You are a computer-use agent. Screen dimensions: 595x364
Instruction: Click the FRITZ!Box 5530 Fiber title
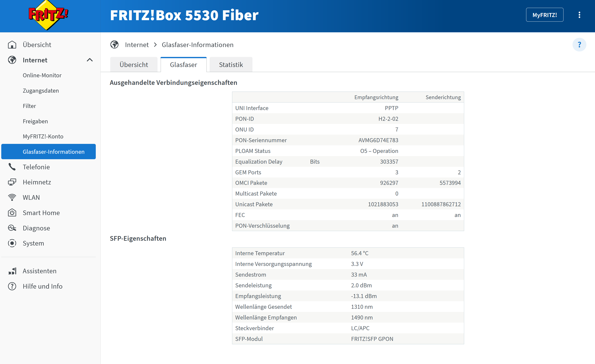[x=184, y=15]
